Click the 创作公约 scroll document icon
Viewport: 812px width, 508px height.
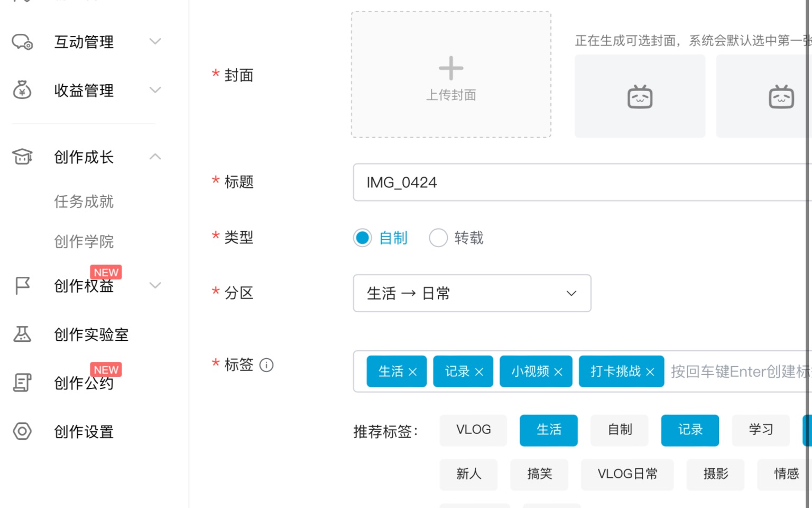tap(22, 383)
